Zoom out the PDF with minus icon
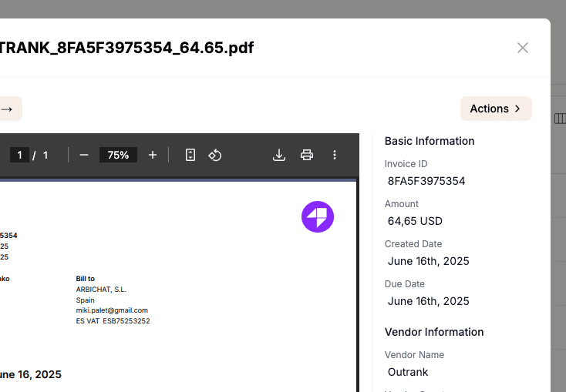 tap(84, 155)
